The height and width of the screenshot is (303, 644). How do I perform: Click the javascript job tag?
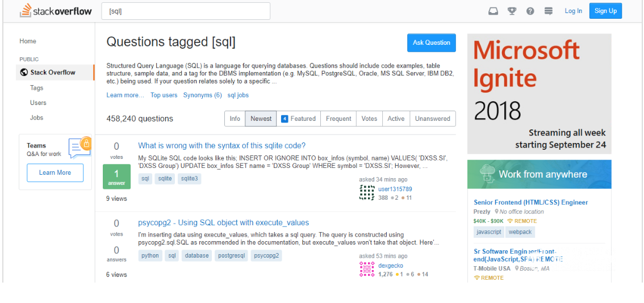coord(489,232)
